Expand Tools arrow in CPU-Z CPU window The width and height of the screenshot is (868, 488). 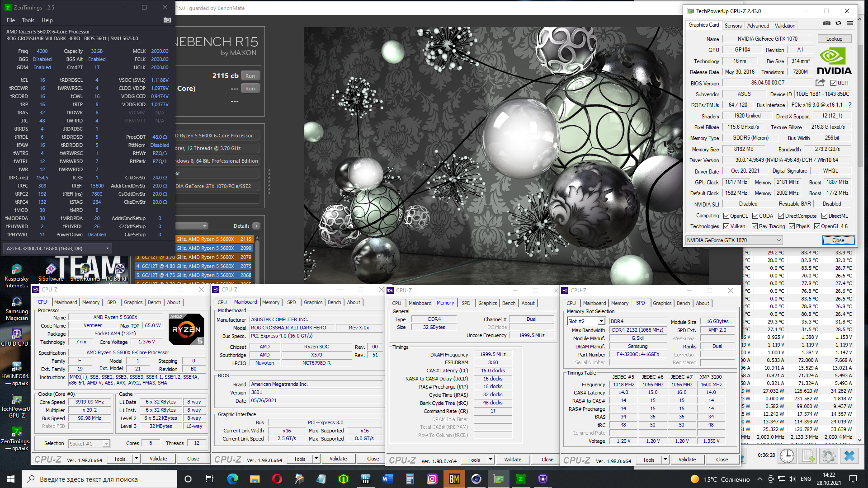pyautogui.click(x=136, y=459)
